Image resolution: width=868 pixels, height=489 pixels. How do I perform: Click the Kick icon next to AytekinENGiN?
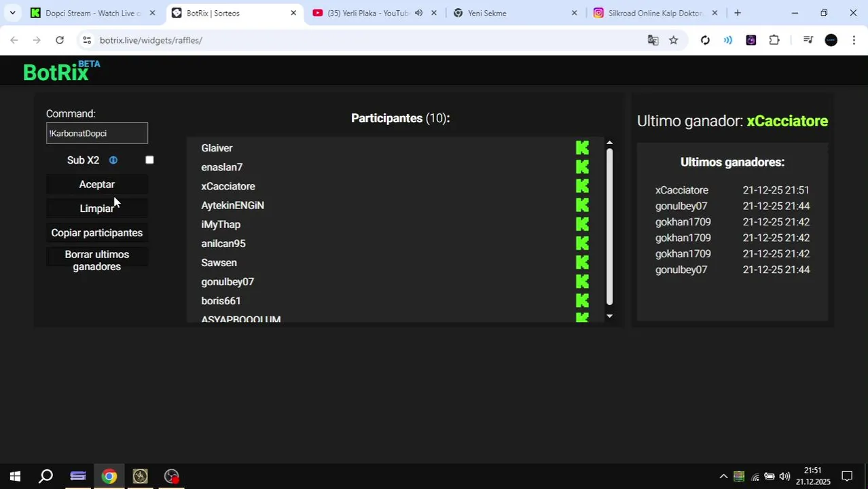tap(582, 205)
